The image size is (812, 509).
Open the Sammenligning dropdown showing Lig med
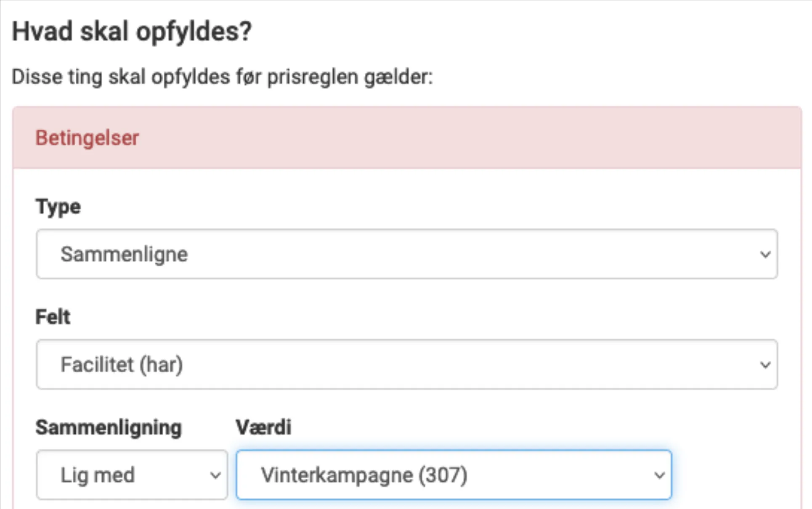(x=130, y=475)
